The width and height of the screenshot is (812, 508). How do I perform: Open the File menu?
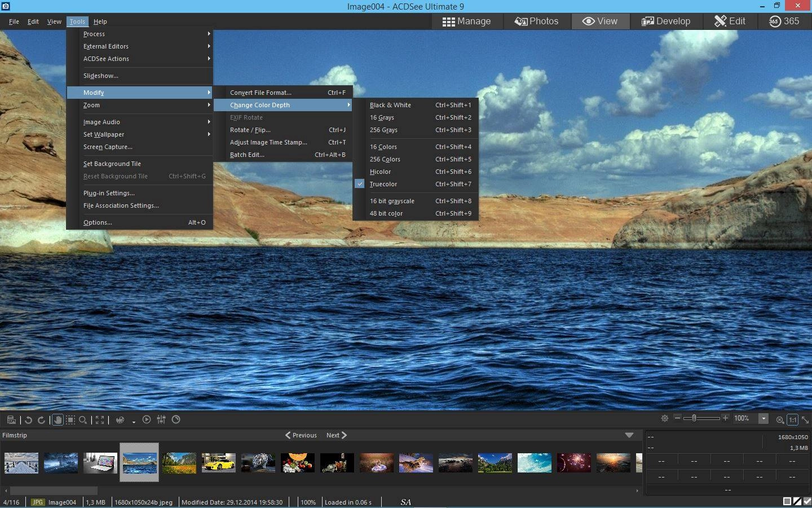pos(14,21)
